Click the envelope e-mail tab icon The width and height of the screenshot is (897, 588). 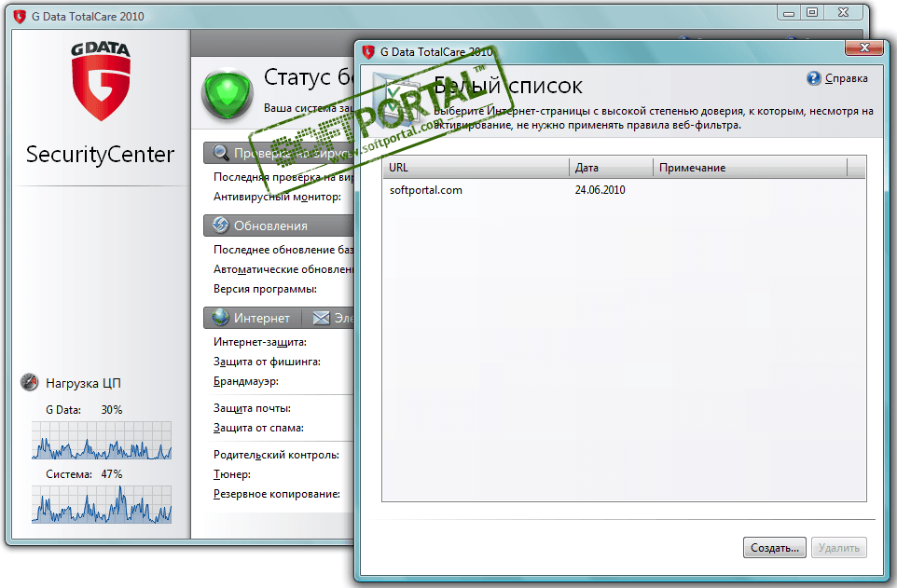(321, 318)
